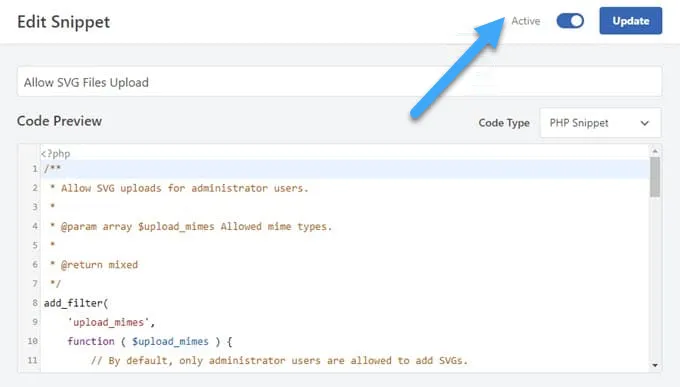Click 'function ( $upload_mimes ) {' line

(150, 341)
